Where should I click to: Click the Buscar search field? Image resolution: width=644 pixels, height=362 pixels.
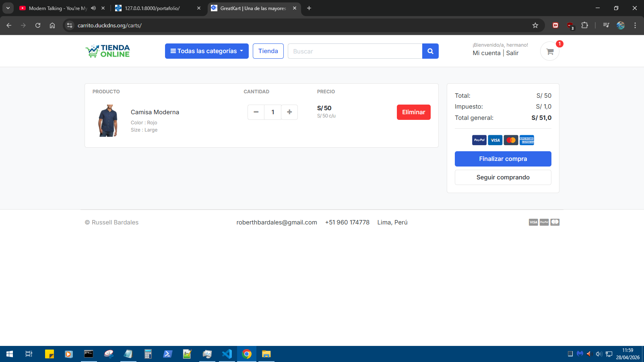click(355, 51)
